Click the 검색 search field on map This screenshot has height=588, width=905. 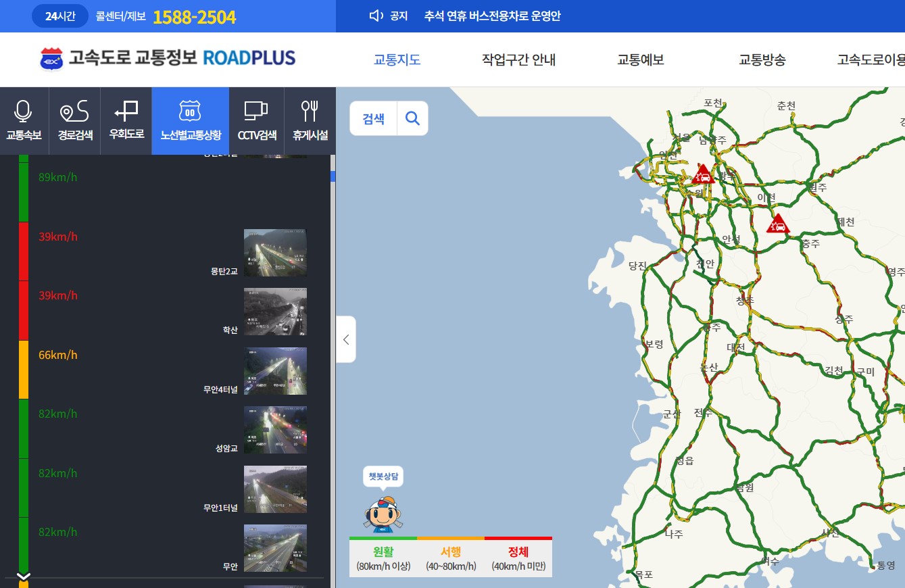point(373,118)
